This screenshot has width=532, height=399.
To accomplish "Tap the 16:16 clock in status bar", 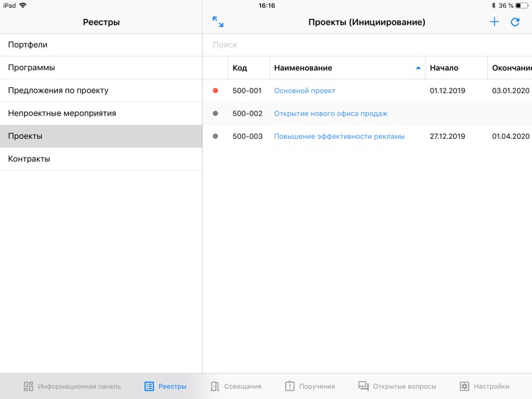I will point(267,6).
